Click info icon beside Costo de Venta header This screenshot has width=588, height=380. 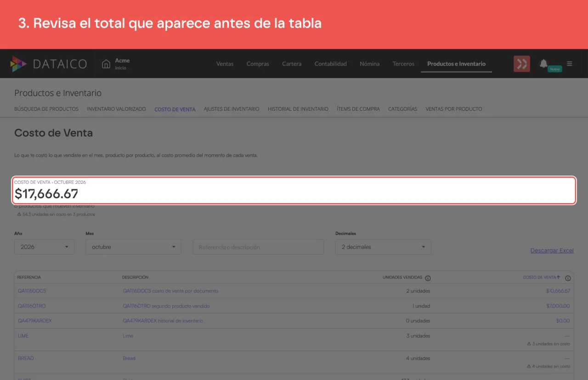pyautogui.click(x=568, y=278)
